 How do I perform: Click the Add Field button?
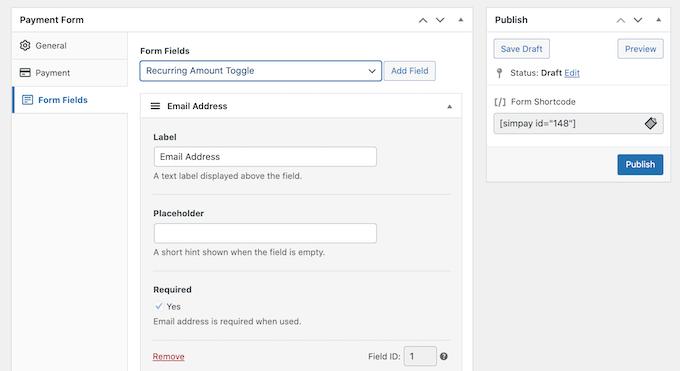409,71
